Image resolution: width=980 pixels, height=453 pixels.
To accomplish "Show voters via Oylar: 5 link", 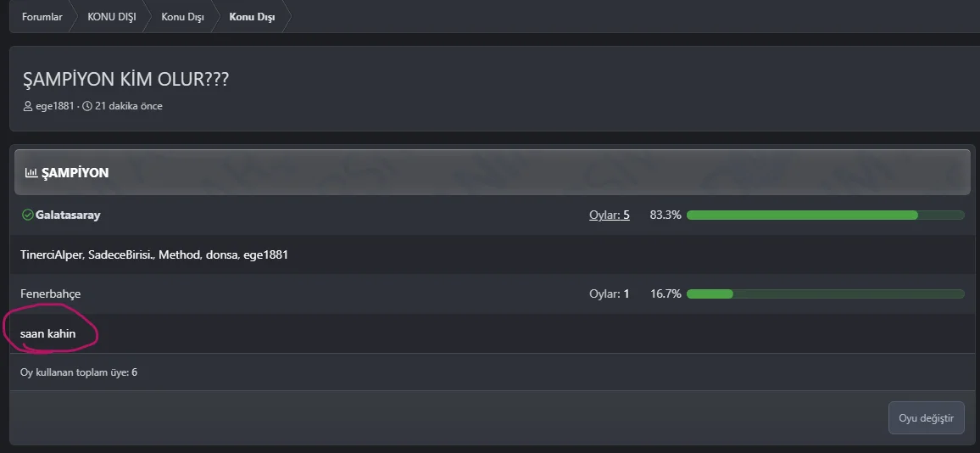I will 609,215.
